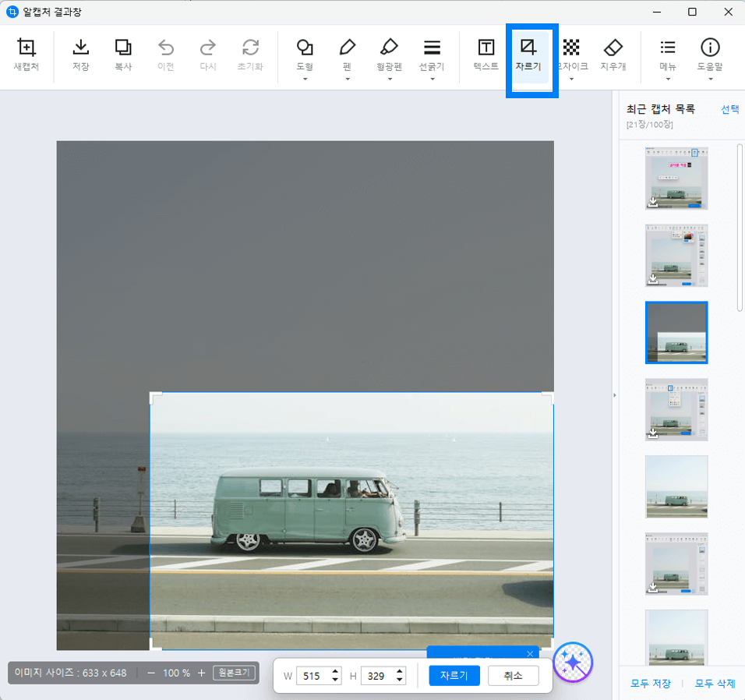Select the 펜 pen tool
The height and width of the screenshot is (700, 745).
pyautogui.click(x=348, y=55)
